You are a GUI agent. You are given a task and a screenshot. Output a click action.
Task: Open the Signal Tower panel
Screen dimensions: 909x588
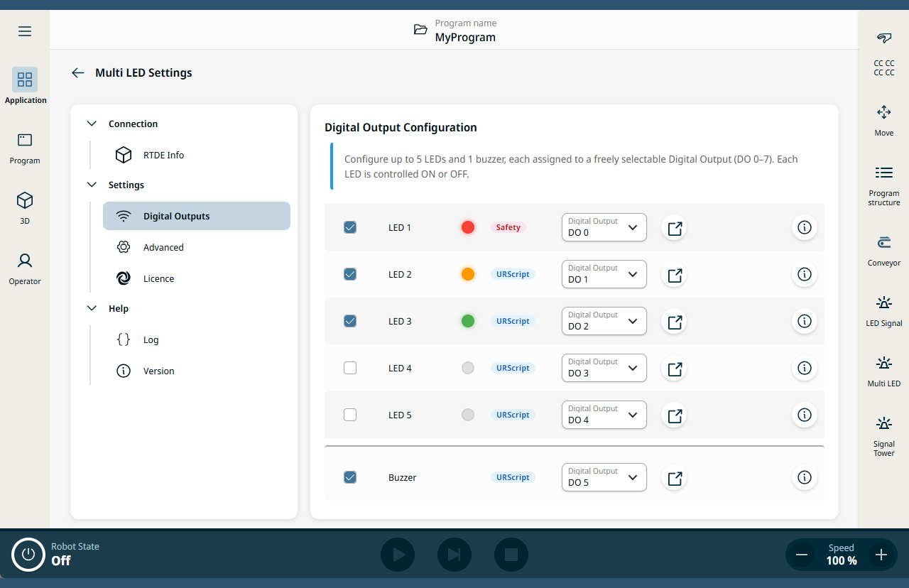(x=883, y=435)
